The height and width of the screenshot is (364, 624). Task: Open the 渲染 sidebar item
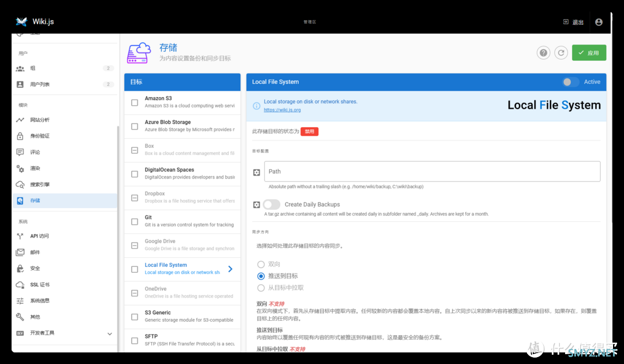coord(65,168)
